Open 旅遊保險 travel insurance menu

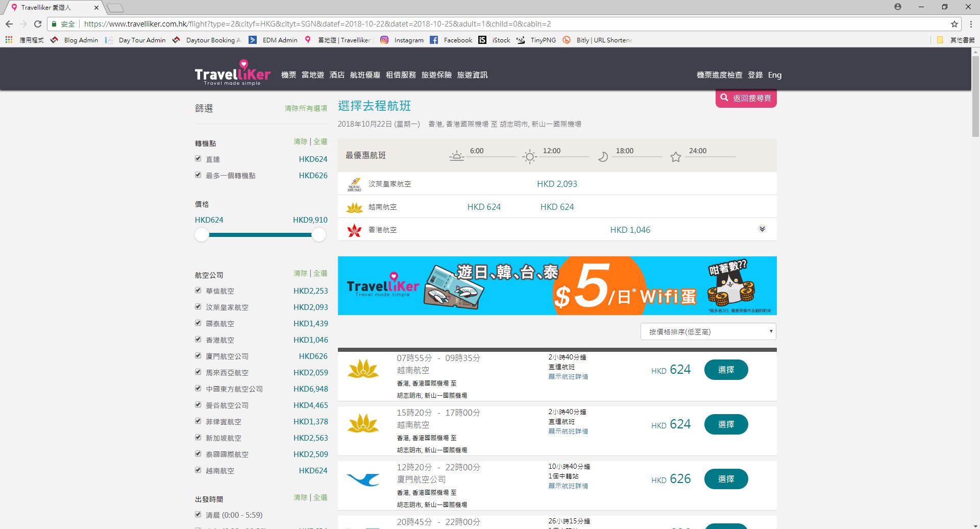pos(436,75)
